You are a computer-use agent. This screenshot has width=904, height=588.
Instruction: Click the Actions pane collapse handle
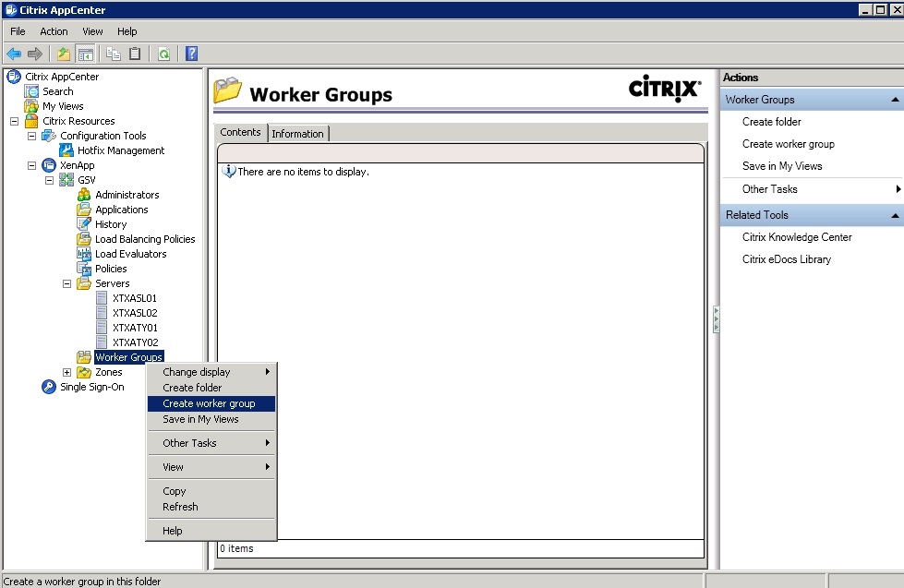717,319
